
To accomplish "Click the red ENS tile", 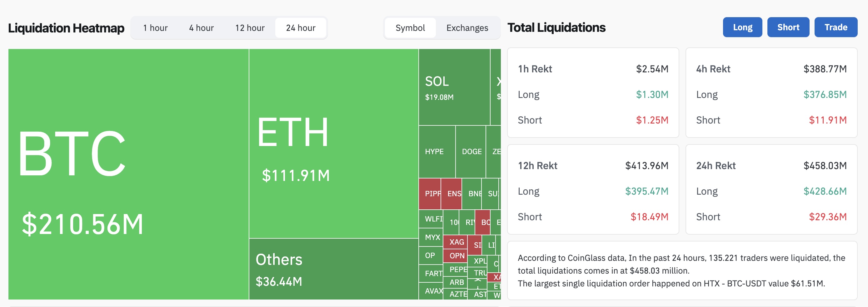I will tap(451, 194).
